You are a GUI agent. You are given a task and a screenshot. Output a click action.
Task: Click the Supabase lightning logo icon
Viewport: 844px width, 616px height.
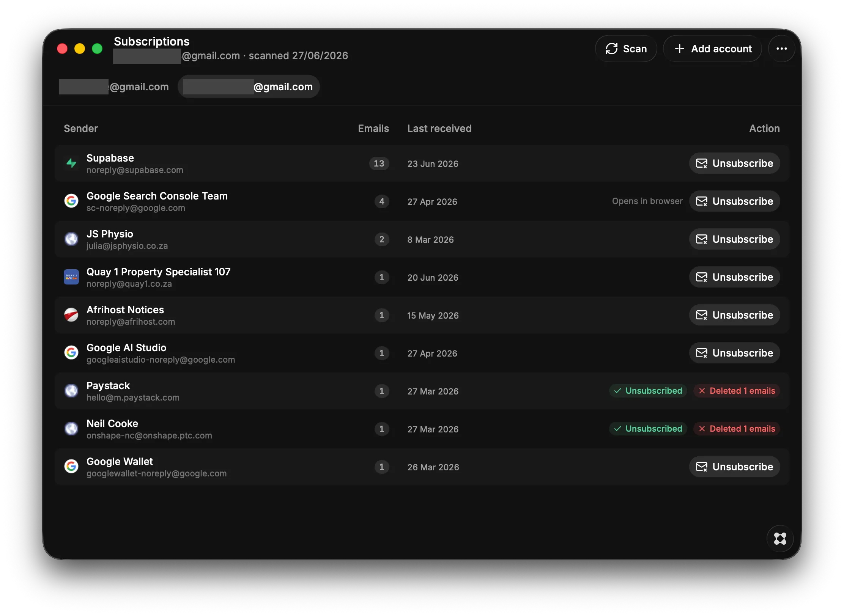[x=71, y=163]
